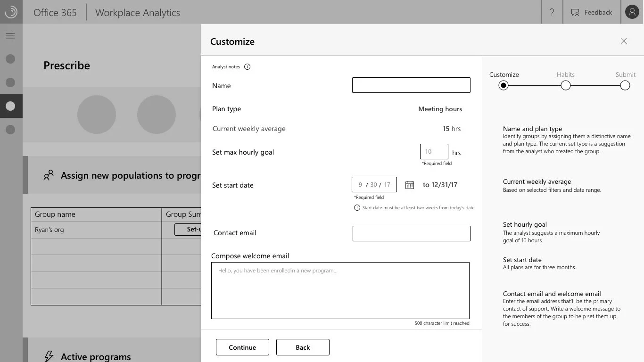Open the Meeting hours plan type selector
The image size is (644, 362).
click(x=440, y=109)
